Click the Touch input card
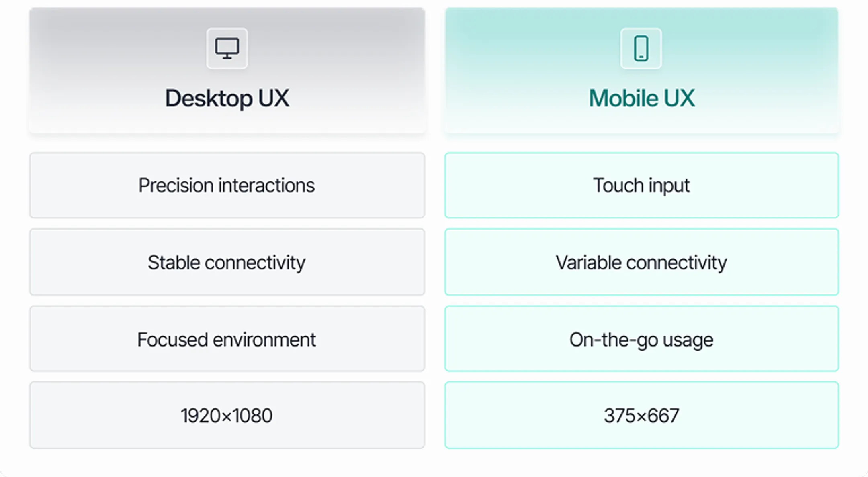 [x=642, y=185]
